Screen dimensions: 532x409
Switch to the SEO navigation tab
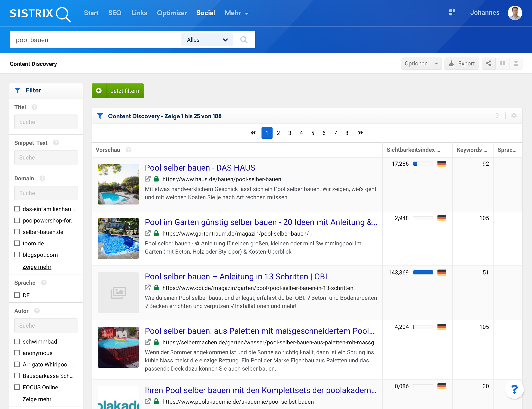pyautogui.click(x=115, y=13)
